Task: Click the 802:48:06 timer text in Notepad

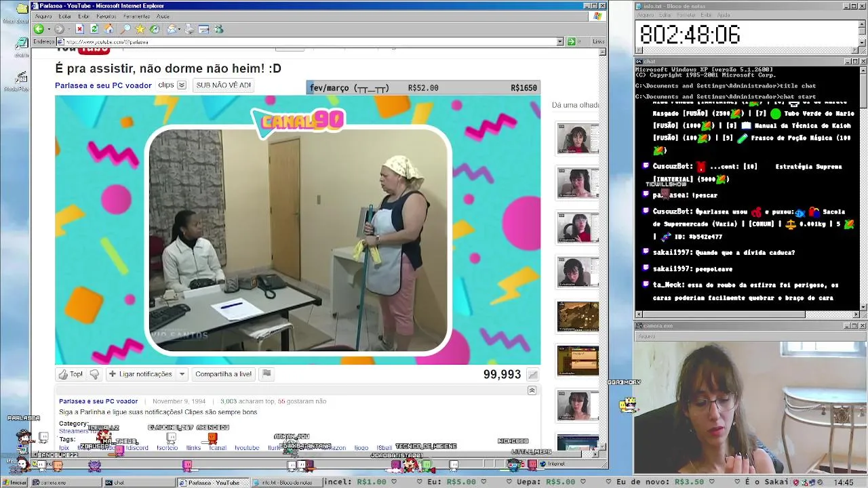Action: [x=690, y=35]
